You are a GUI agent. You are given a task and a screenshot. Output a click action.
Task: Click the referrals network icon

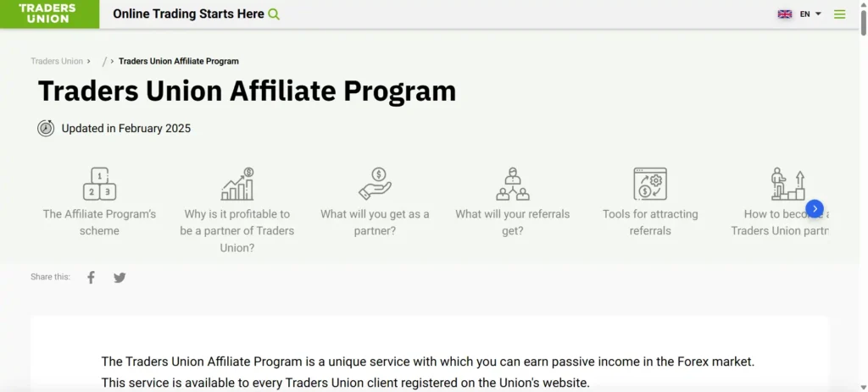pos(513,184)
